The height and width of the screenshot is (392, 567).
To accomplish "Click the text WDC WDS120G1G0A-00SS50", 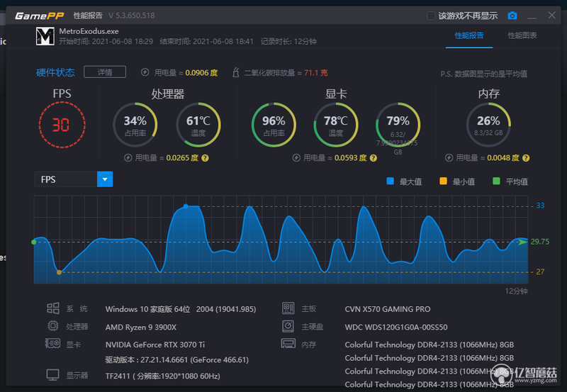I will pos(396,327).
